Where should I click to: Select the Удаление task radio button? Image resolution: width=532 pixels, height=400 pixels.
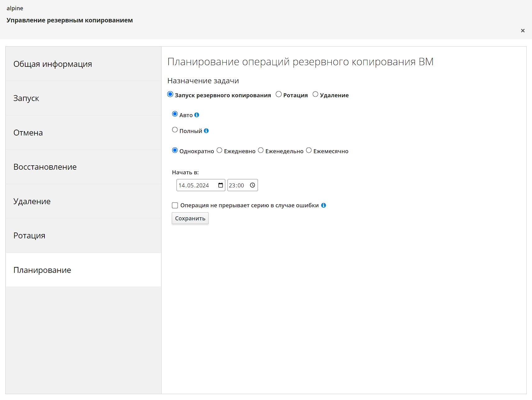point(315,94)
